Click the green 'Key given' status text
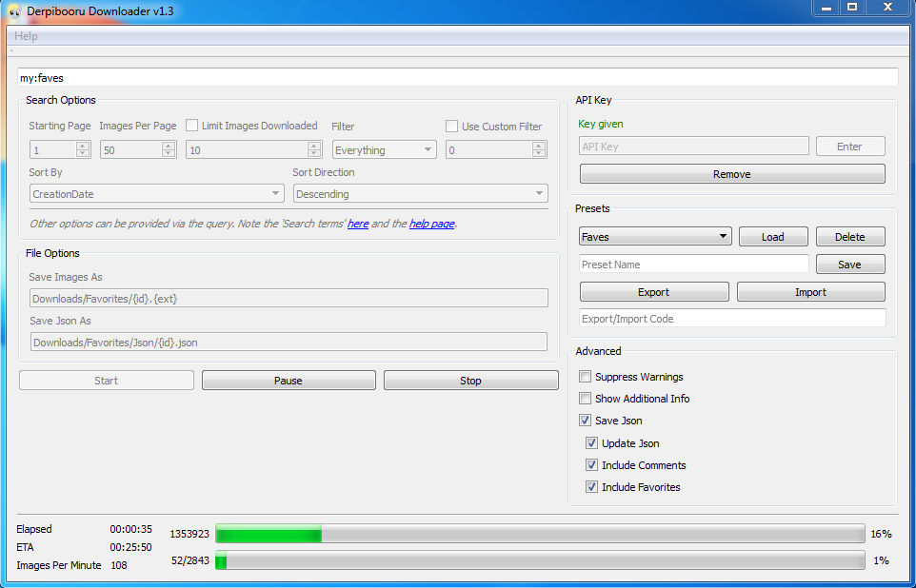The image size is (916, 588). point(601,124)
